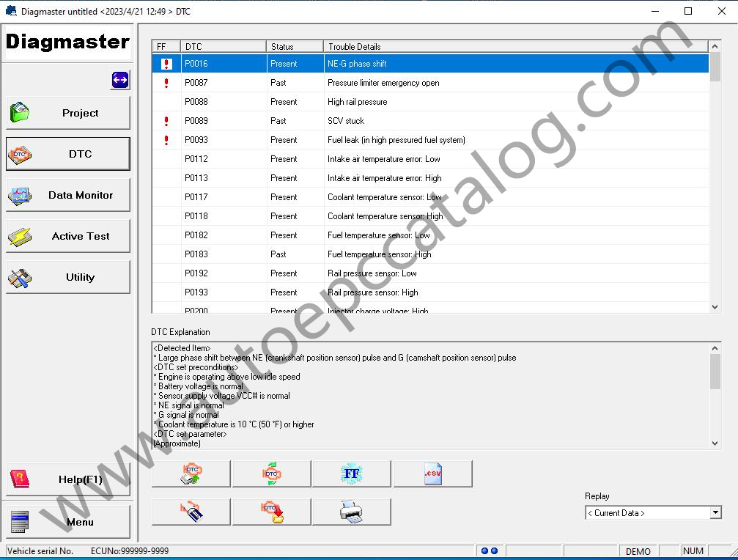738x560 pixels.
Task: Clear DTCs using the eraser icon button
Action: [x=191, y=512]
